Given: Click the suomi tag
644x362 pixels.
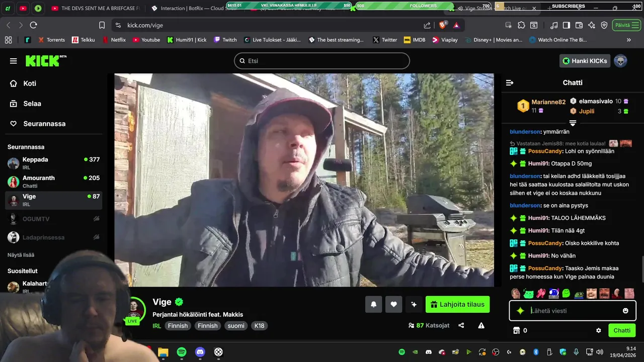Looking at the screenshot, I should click(236, 326).
